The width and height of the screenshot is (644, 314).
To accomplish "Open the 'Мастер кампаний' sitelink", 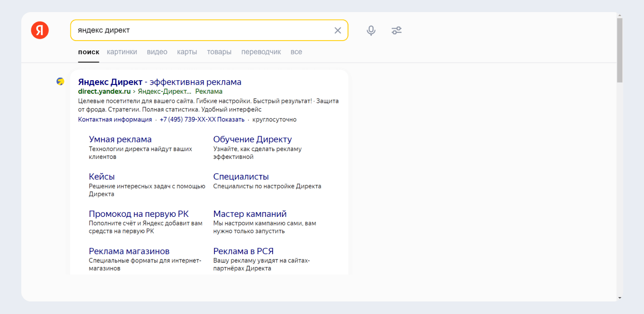I will (x=250, y=214).
